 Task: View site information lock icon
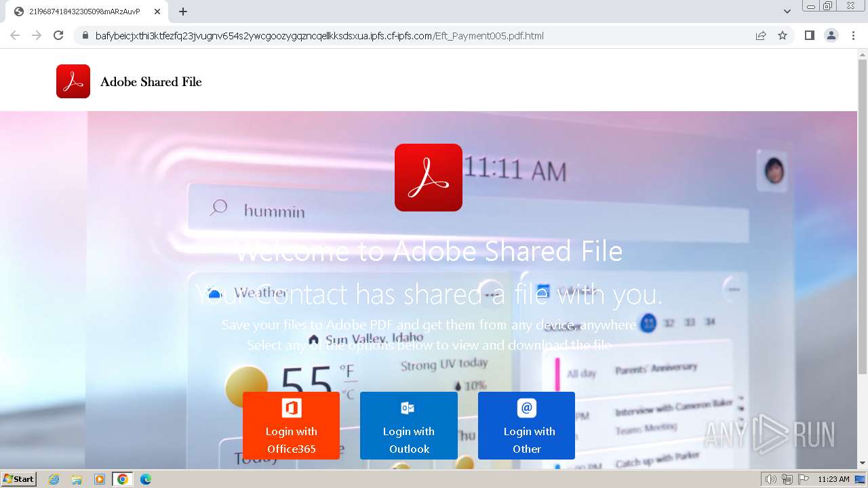click(85, 36)
